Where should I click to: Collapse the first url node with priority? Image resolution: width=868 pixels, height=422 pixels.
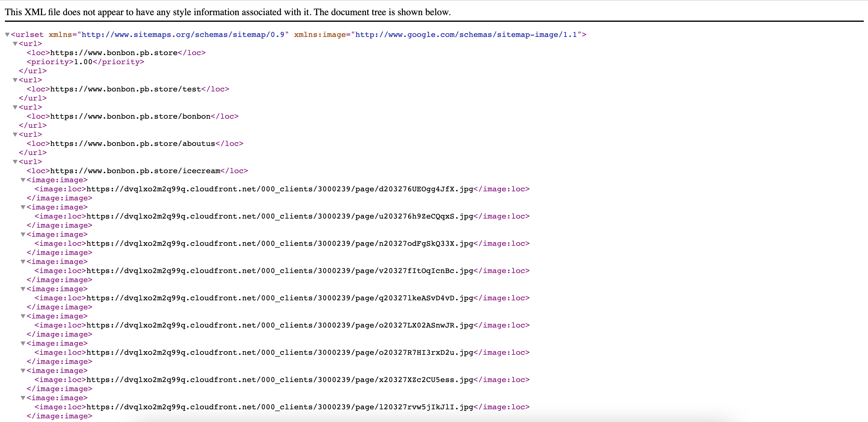15,44
